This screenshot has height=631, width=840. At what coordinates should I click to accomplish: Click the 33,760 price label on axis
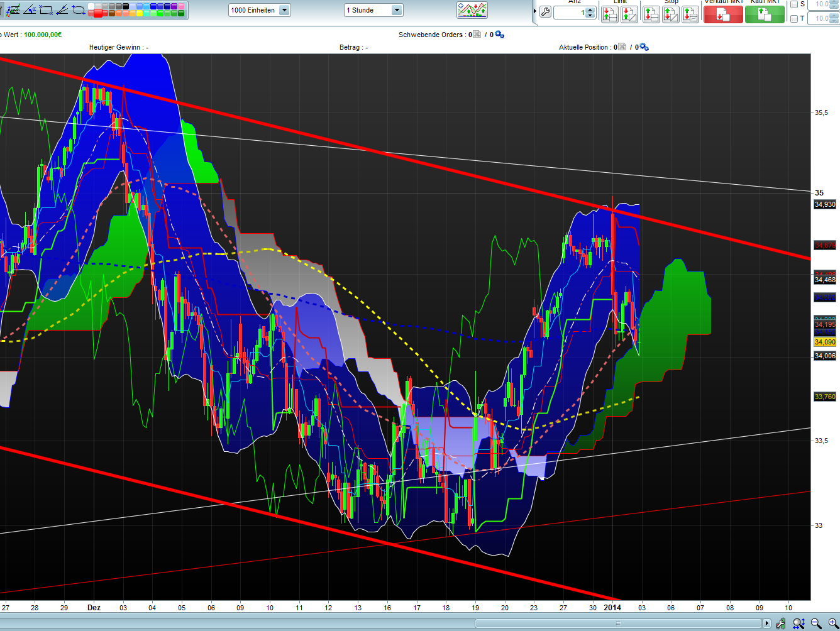[x=825, y=397]
